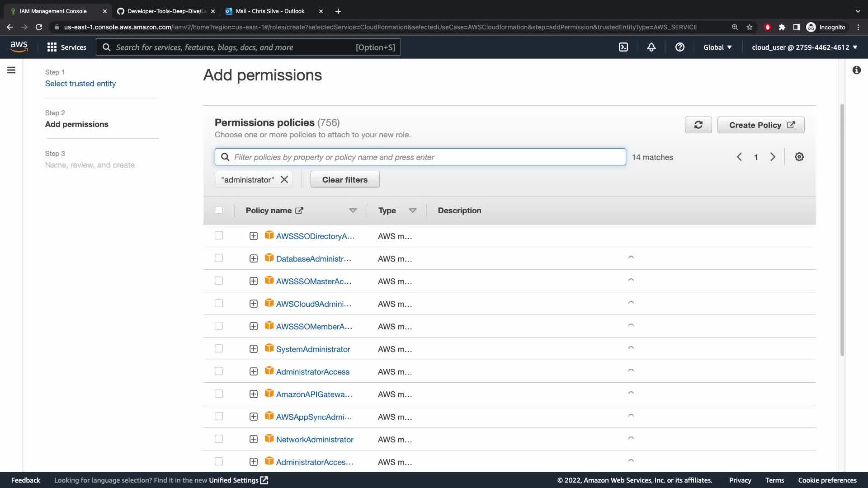
Task: Switch to Developer-Tools-Deep-Dive GitHub tab
Action: click(163, 11)
